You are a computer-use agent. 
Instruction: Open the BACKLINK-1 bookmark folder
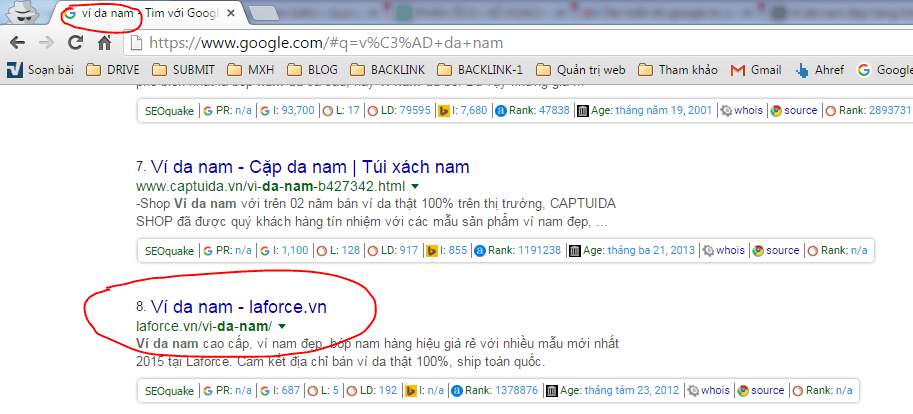tap(480, 70)
